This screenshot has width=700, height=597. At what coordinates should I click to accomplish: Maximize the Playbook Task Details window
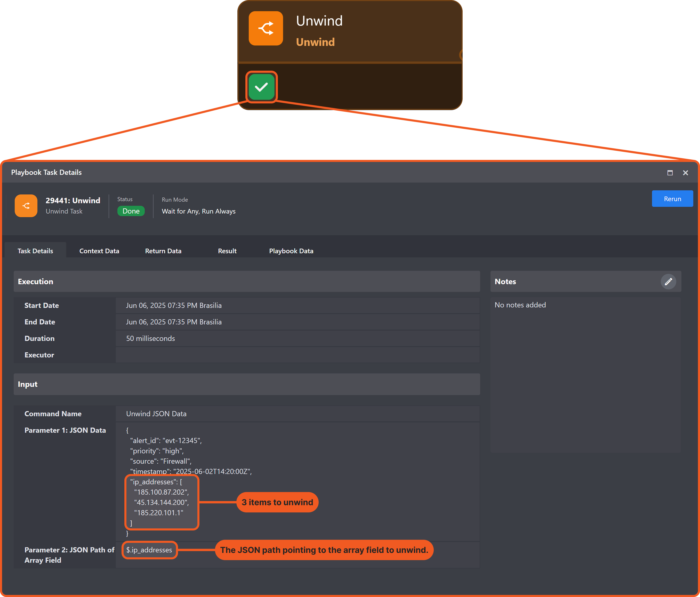(x=670, y=173)
